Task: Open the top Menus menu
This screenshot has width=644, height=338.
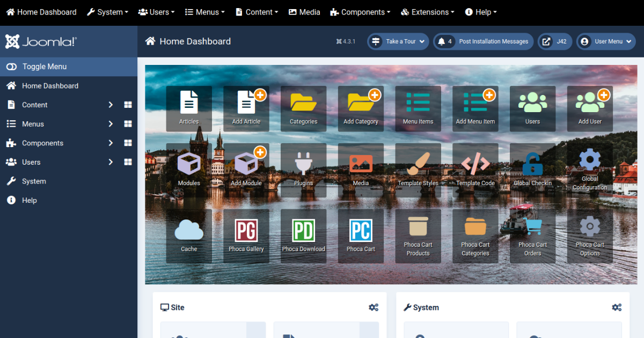Action: click(x=204, y=12)
